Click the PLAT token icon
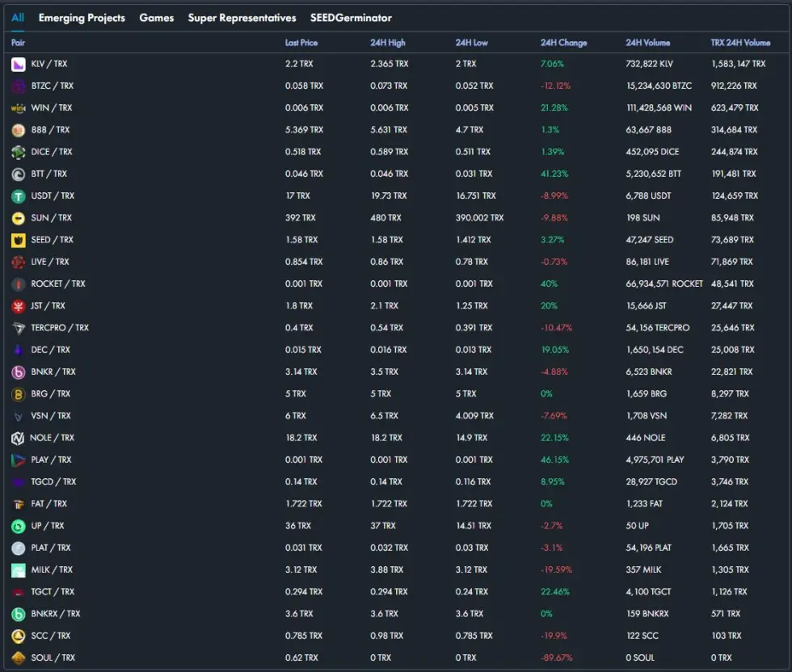The height and width of the screenshot is (672, 792). [x=18, y=548]
